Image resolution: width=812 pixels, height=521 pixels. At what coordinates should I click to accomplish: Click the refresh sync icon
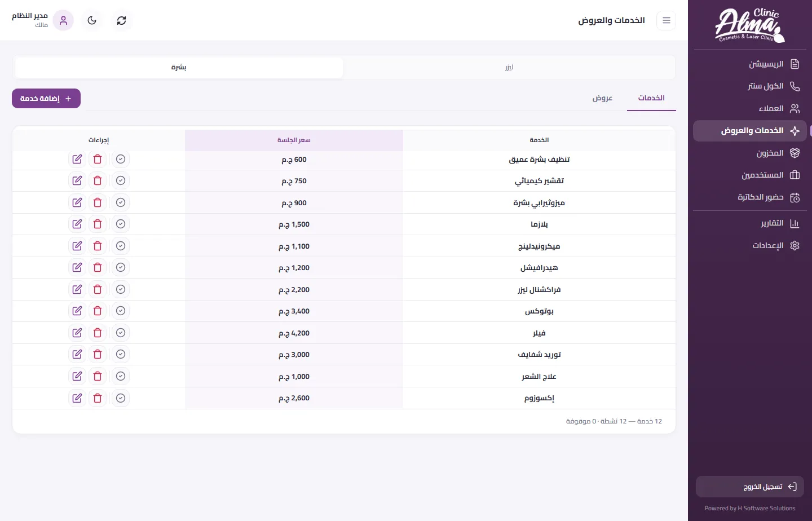[121, 20]
